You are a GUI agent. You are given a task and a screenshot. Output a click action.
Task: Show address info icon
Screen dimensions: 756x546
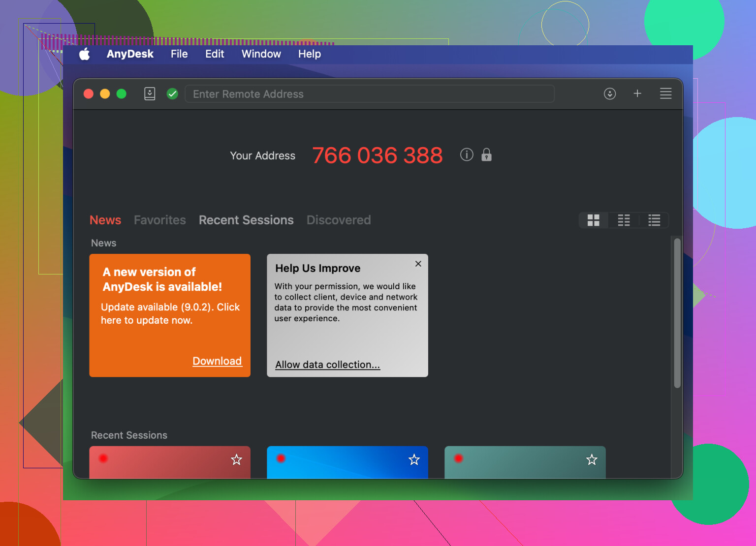[x=467, y=155]
